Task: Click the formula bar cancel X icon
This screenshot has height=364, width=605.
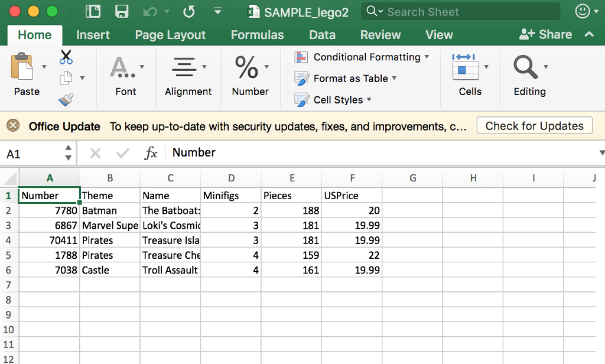Action: (95, 154)
